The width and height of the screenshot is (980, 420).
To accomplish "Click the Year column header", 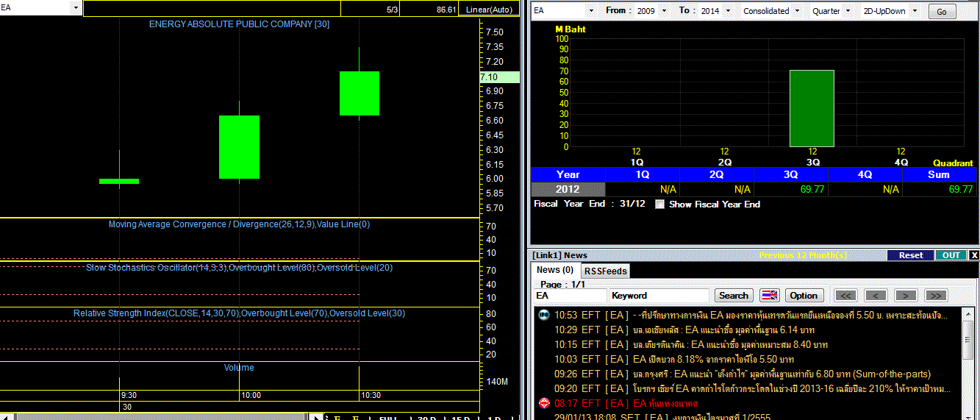I will click(x=568, y=174).
